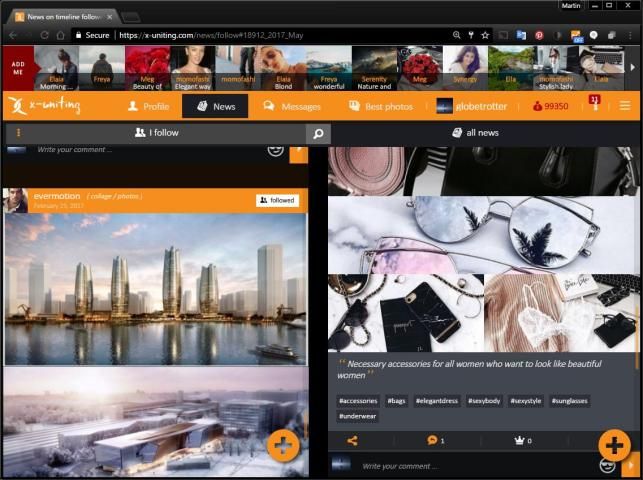Click the ADD ME button

pyautogui.click(x=17, y=67)
